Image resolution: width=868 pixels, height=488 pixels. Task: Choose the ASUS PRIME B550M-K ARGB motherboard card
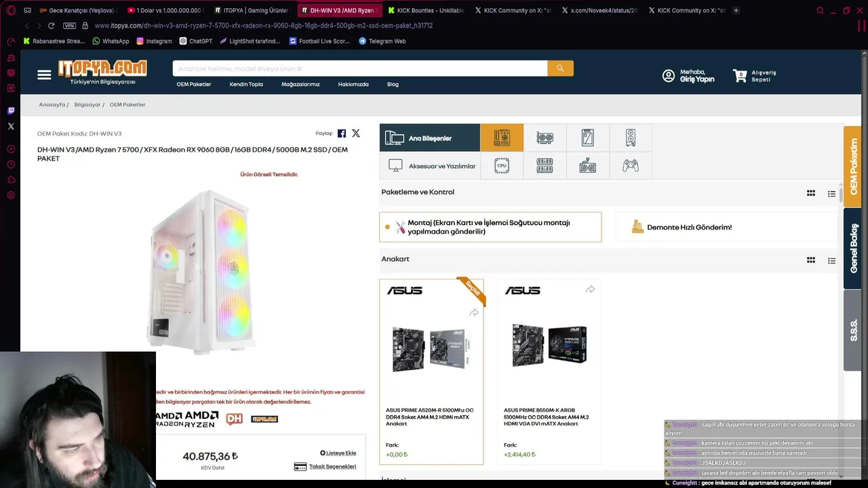[549, 371]
